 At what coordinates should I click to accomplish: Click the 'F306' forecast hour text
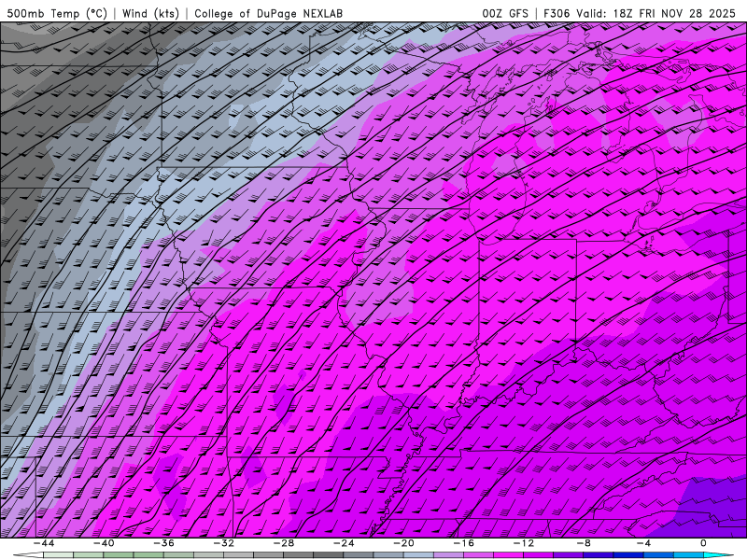coord(557,13)
